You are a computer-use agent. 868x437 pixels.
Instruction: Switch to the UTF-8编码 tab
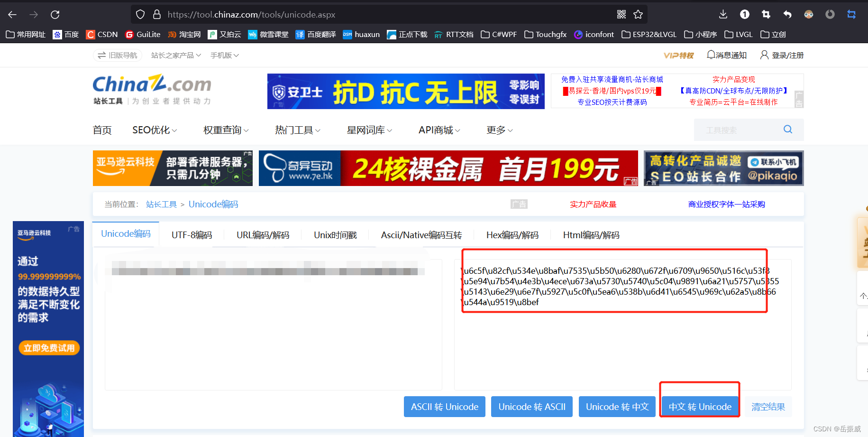pos(192,234)
